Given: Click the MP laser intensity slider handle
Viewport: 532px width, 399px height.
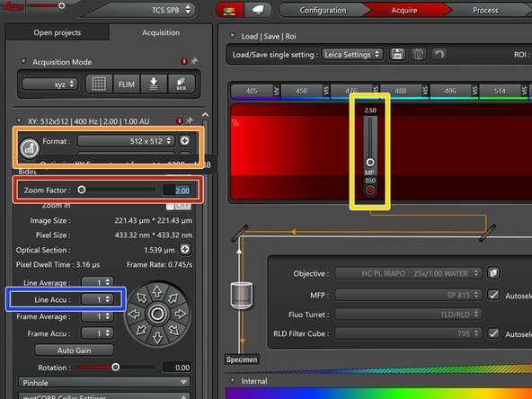Looking at the screenshot, I should click(x=370, y=162).
